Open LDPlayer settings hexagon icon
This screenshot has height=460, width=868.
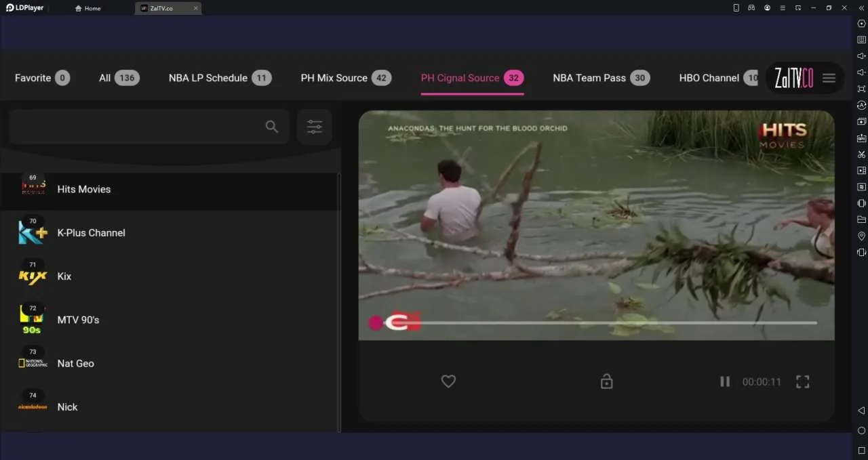(x=861, y=24)
